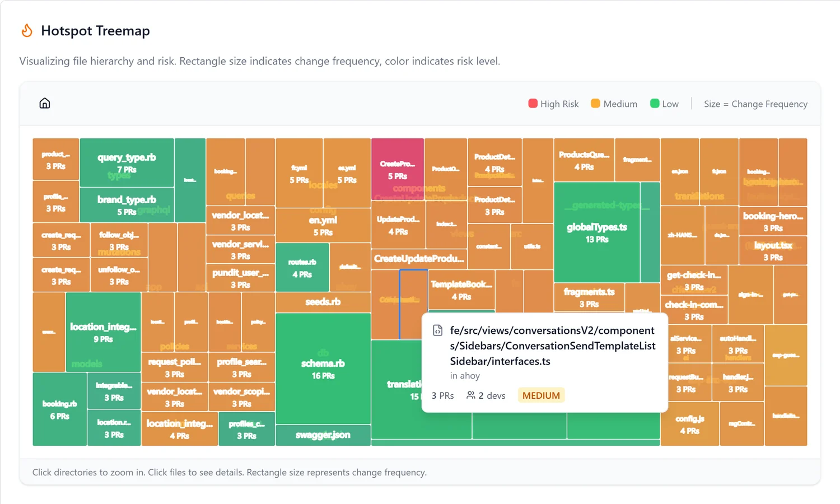Toggle the Medium legend filter

[614, 104]
